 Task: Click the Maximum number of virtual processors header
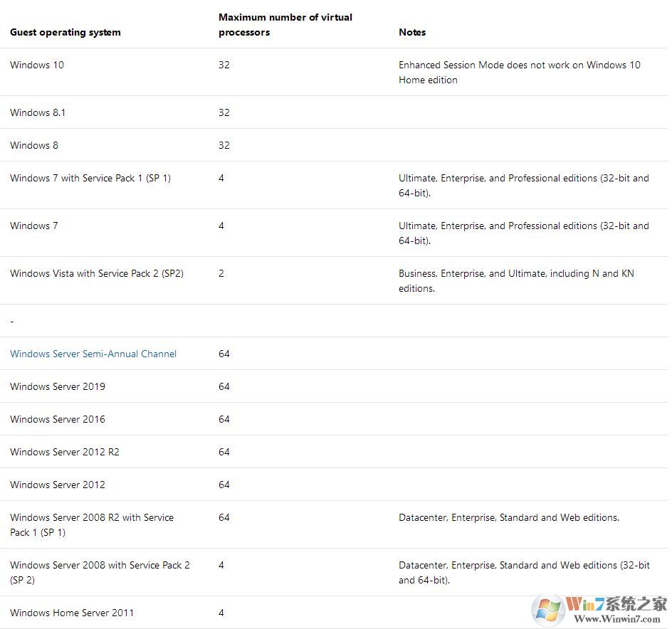click(285, 24)
